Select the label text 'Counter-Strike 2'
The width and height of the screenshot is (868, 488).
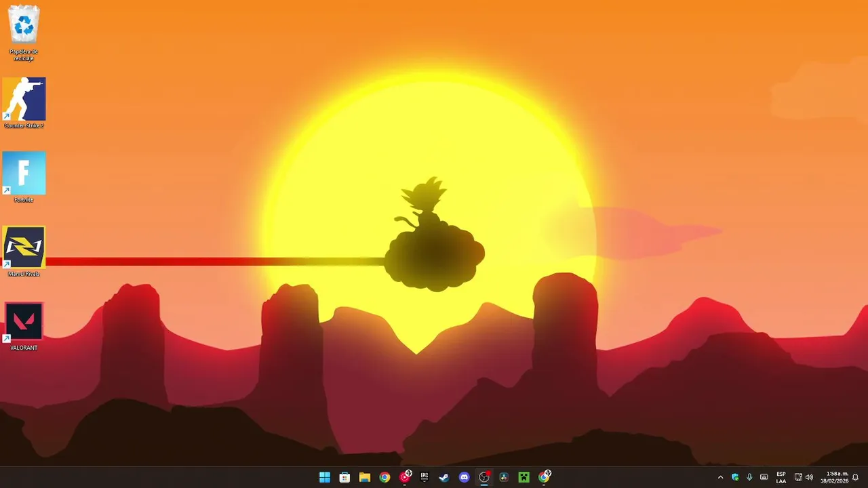point(24,125)
